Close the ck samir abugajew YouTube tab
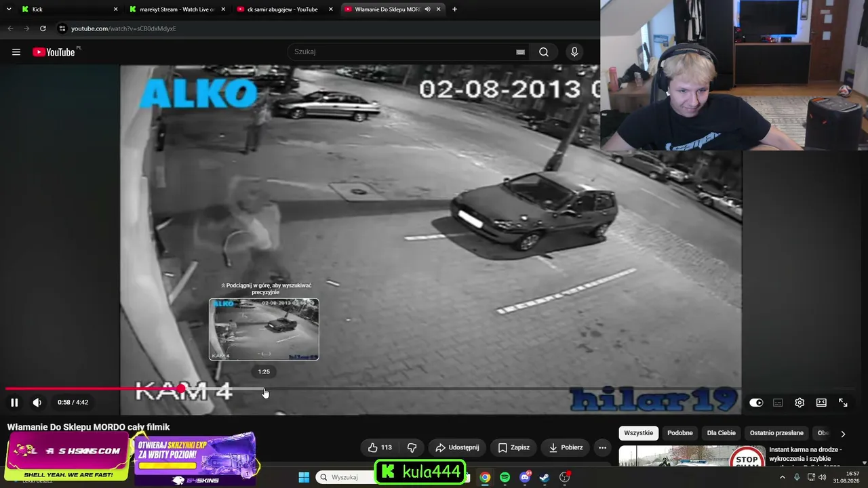This screenshot has width=868, height=488. [x=331, y=9]
